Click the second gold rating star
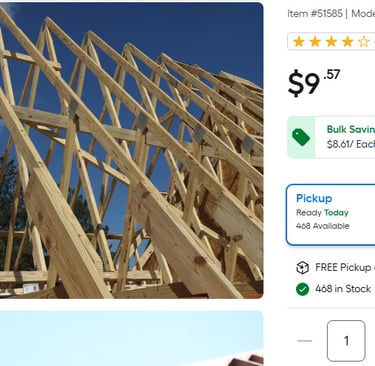The image size is (375, 366). coord(315,42)
